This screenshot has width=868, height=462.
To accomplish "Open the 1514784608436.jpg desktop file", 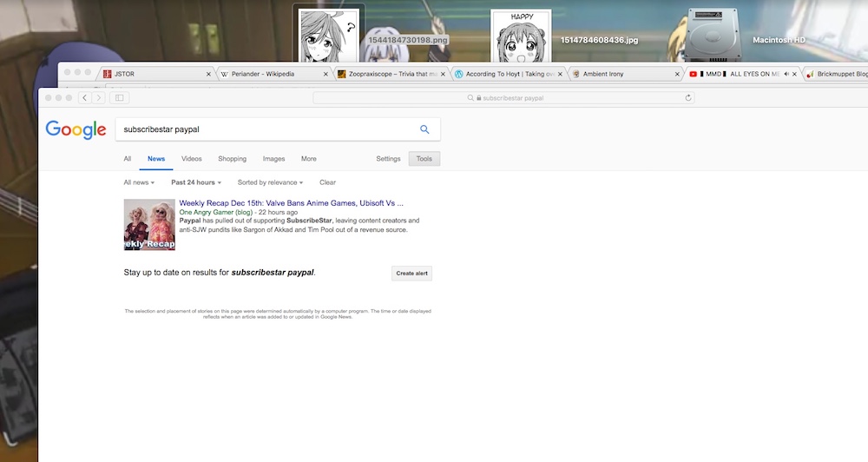I will coord(521,36).
